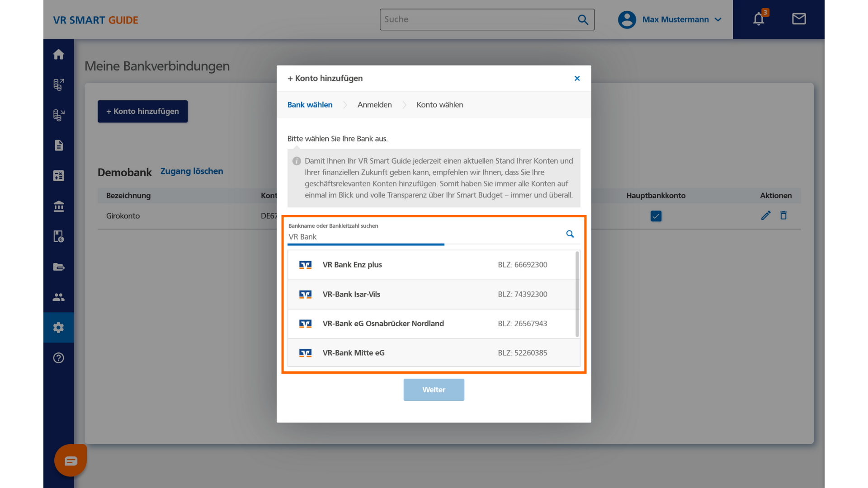This screenshot has width=868, height=488.
Task: Open the people contacts icon in sidebar
Action: tap(59, 297)
